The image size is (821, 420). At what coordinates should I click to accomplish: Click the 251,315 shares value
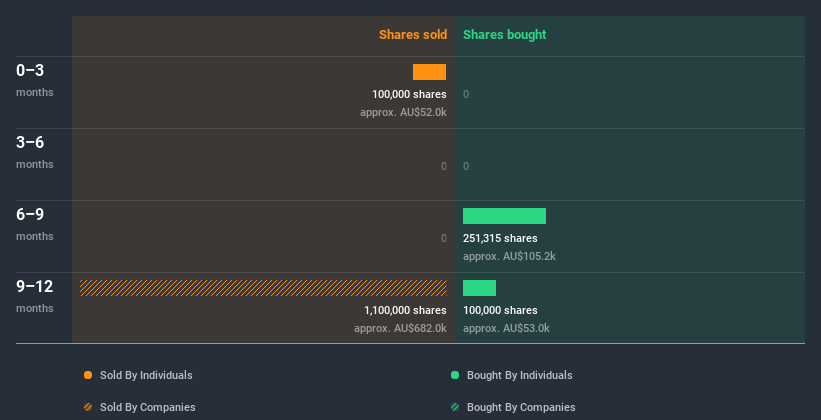pyautogui.click(x=500, y=238)
